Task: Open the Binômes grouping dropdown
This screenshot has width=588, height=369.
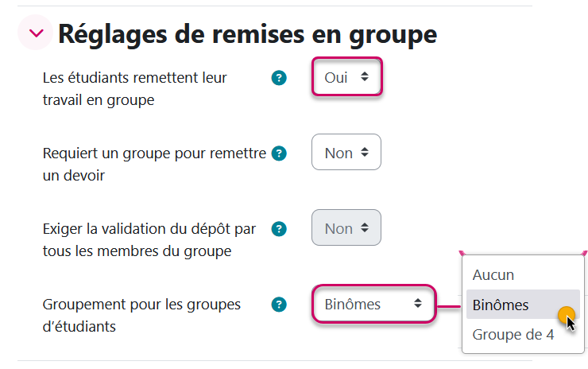Action: pyautogui.click(x=373, y=304)
